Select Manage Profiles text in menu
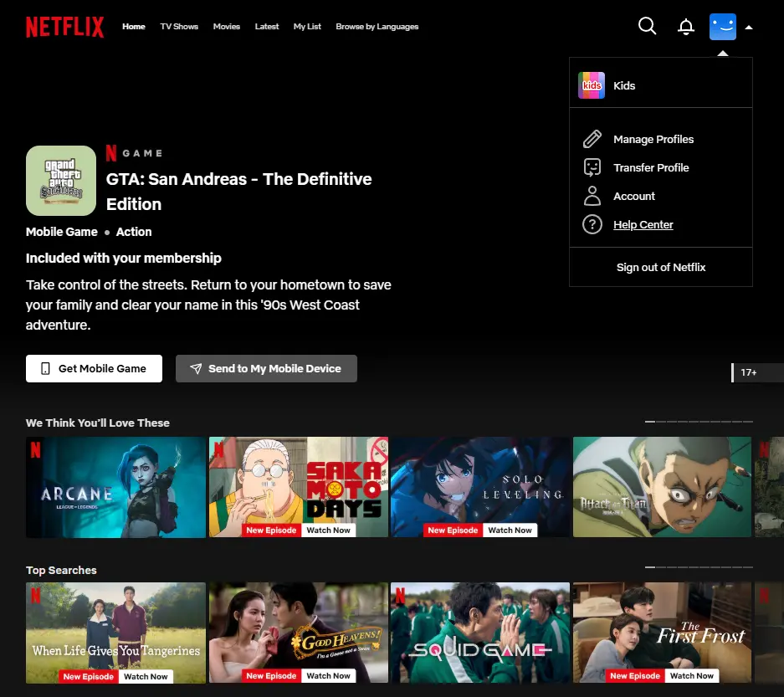784x697 pixels. [x=653, y=139]
